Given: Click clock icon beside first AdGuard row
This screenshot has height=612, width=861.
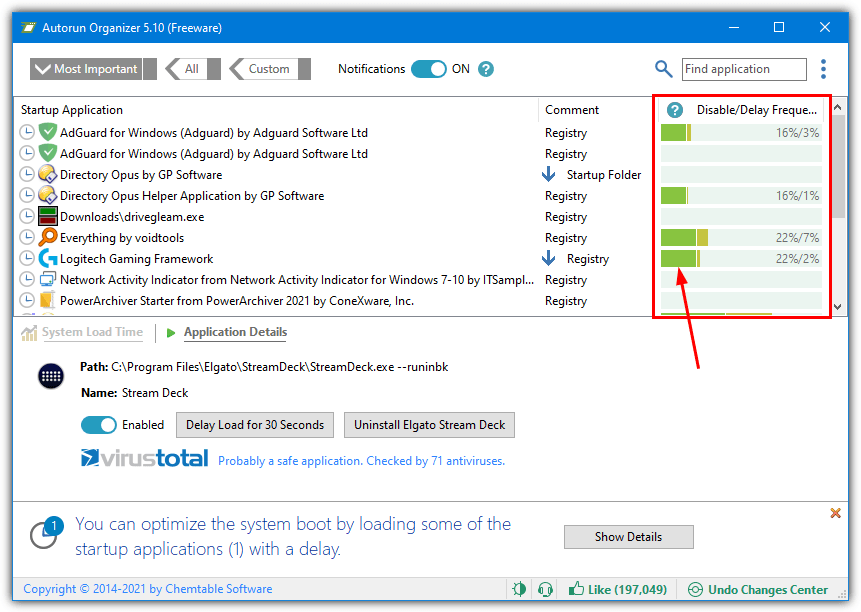Looking at the screenshot, I should click(26, 132).
